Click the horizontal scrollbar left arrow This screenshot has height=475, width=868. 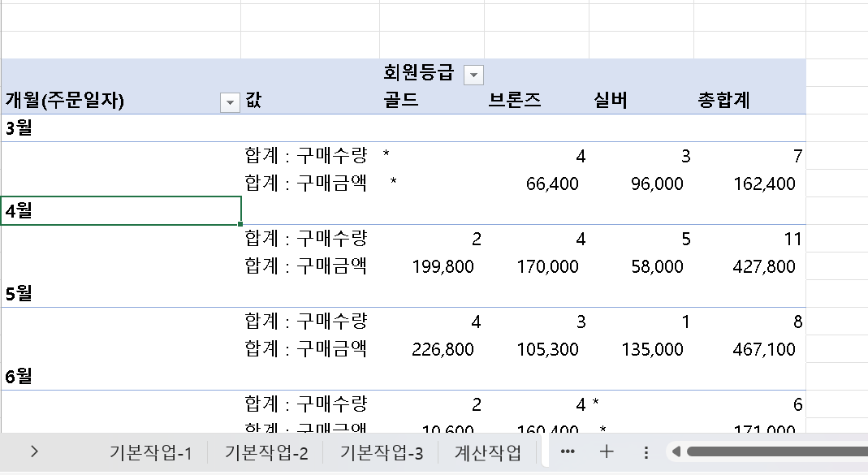[x=674, y=452]
